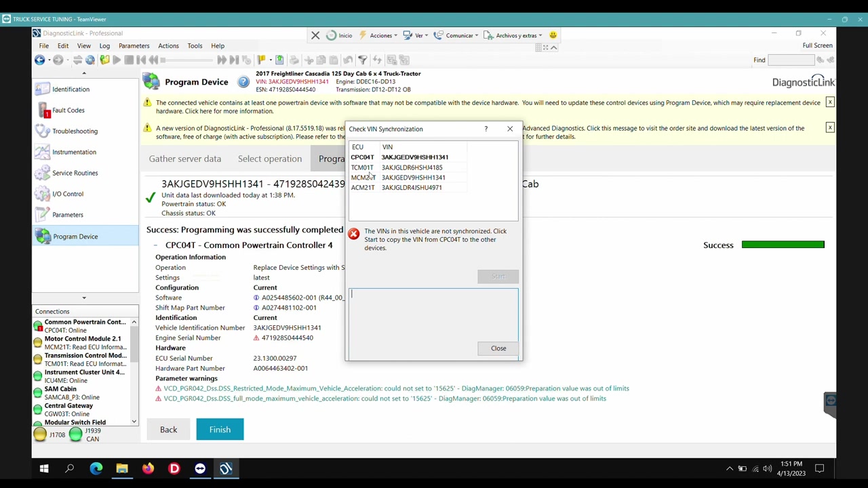Open the Fault Codes panel
Viewport: 868px width, 488px height.
(x=85, y=110)
